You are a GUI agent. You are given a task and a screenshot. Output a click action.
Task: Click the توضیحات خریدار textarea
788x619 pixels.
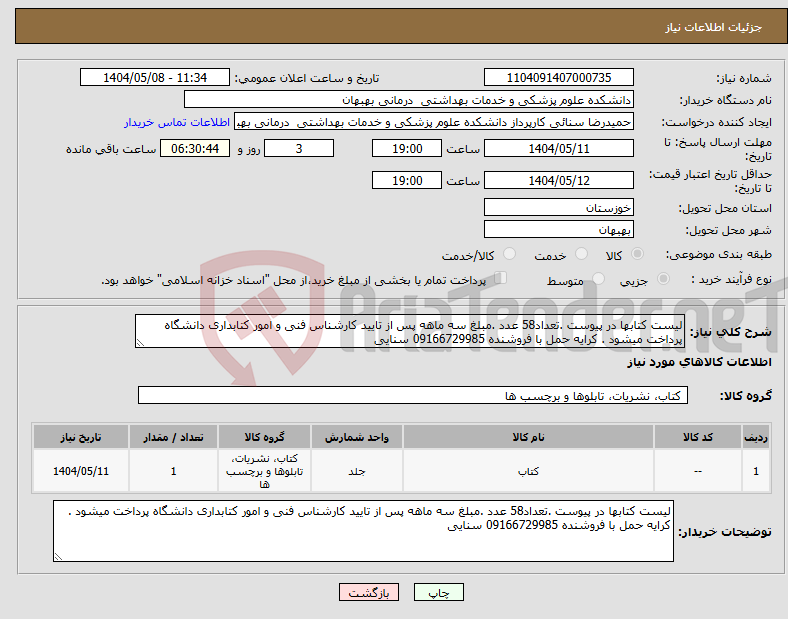pyautogui.click(x=363, y=531)
